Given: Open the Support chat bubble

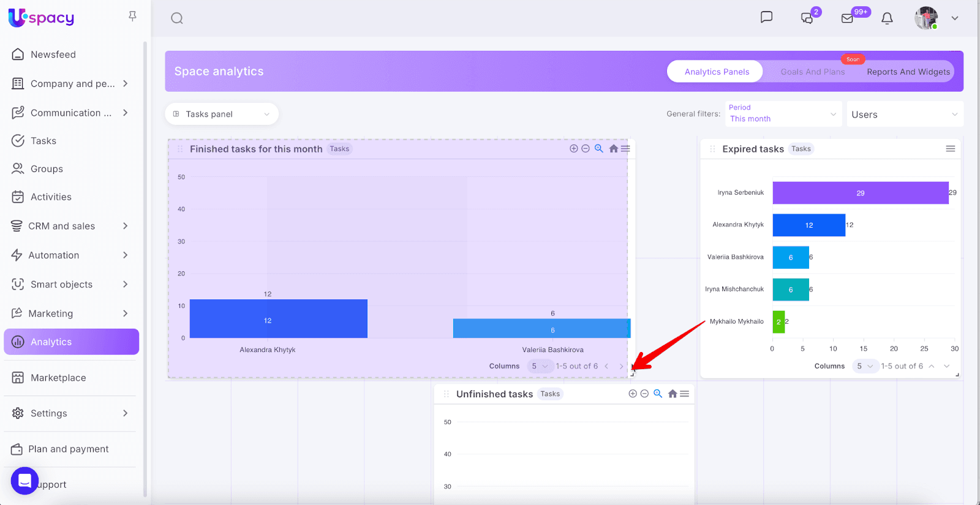Looking at the screenshot, I should pyautogui.click(x=24, y=481).
